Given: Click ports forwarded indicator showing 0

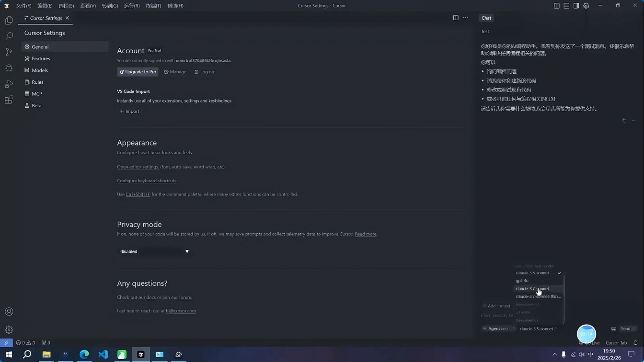Looking at the screenshot, I should pos(46,343).
